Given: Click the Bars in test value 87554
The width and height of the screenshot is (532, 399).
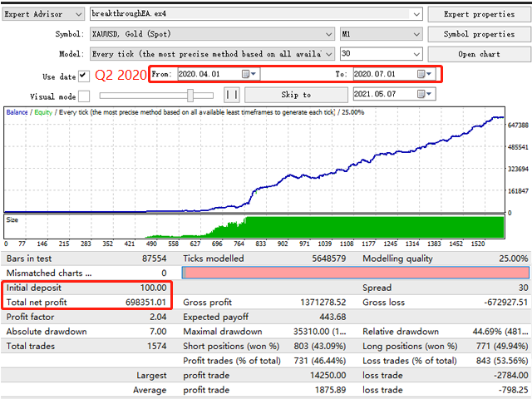Looking at the screenshot, I should [155, 259].
